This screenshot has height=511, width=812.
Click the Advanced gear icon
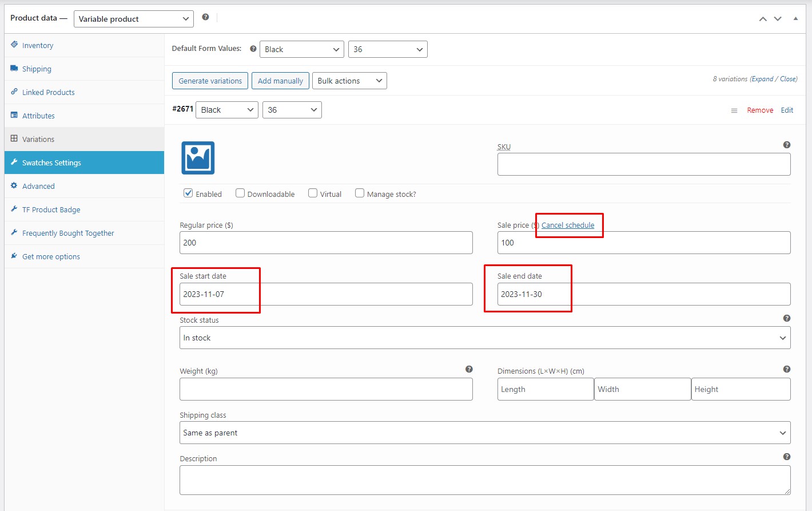coord(14,185)
